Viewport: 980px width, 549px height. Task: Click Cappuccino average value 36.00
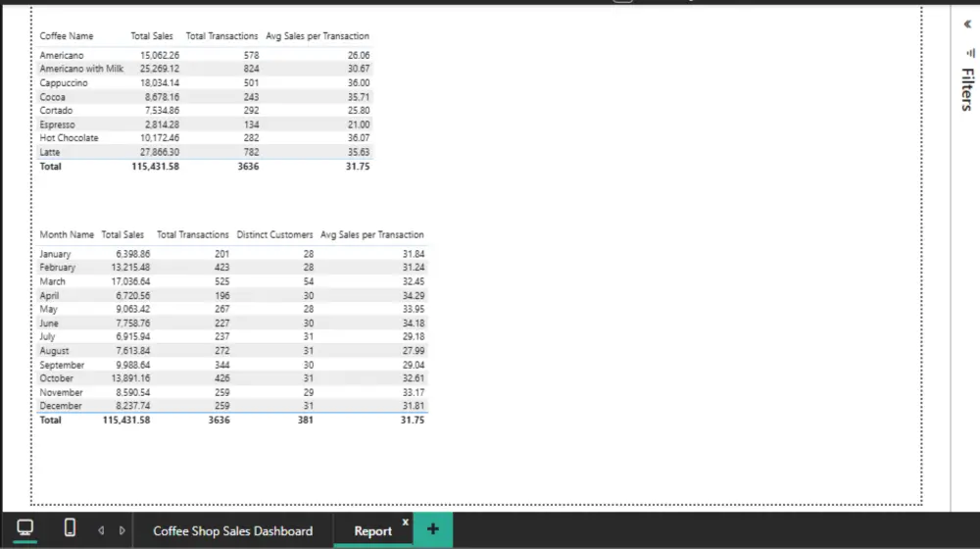point(359,82)
